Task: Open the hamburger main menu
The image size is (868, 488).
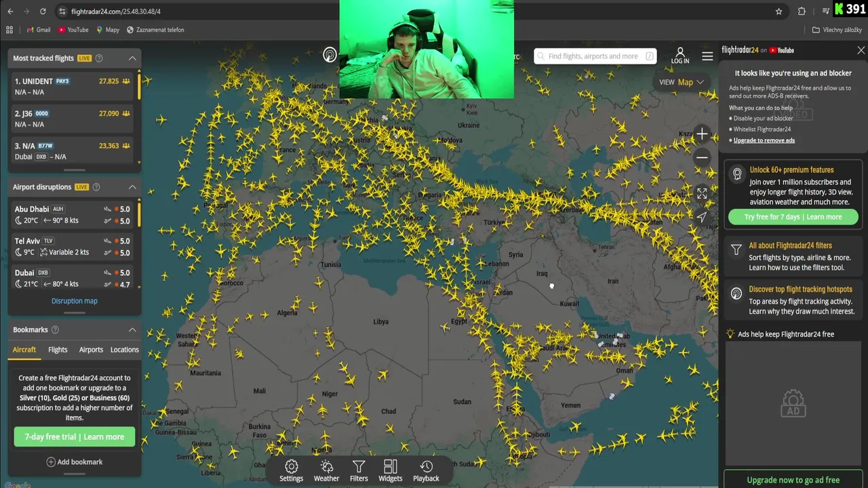Action: pyautogui.click(x=707, y=56)
